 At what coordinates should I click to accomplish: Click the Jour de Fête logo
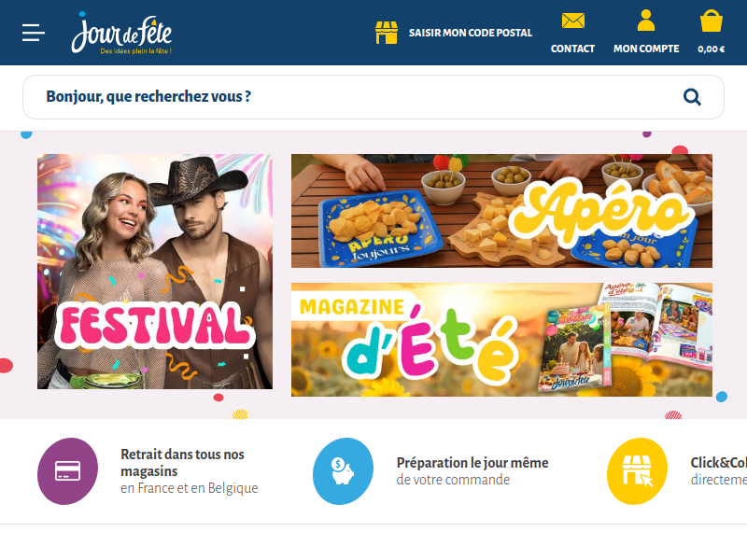pos(121,33)
